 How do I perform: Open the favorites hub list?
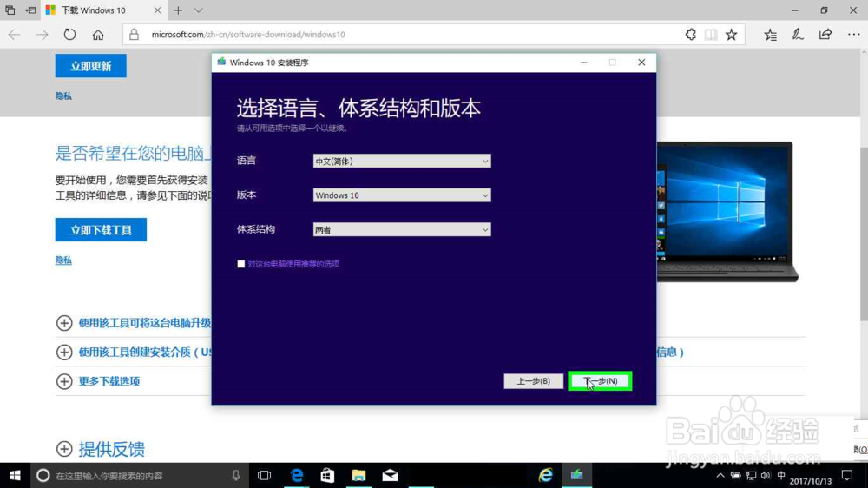point(770,35)
